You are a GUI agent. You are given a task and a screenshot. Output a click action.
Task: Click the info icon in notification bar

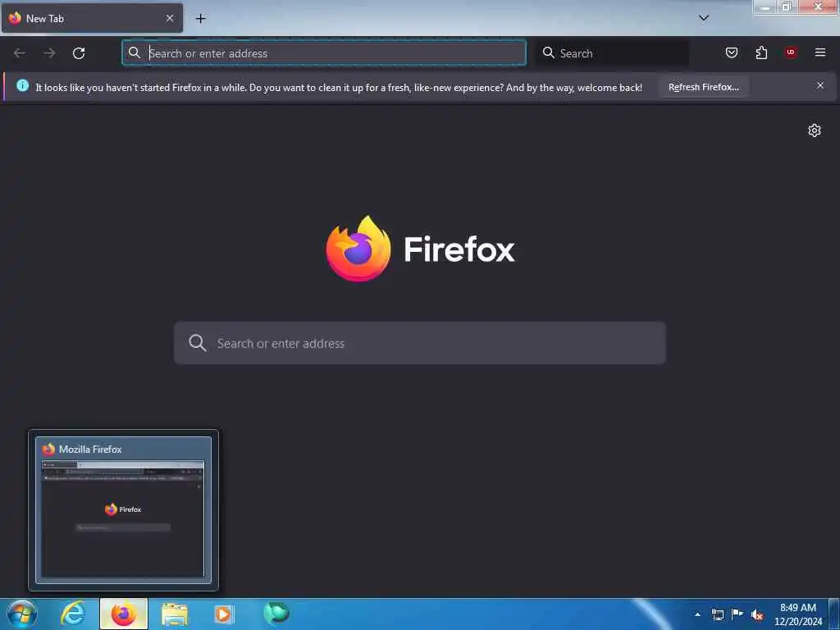tap(22, 85)
